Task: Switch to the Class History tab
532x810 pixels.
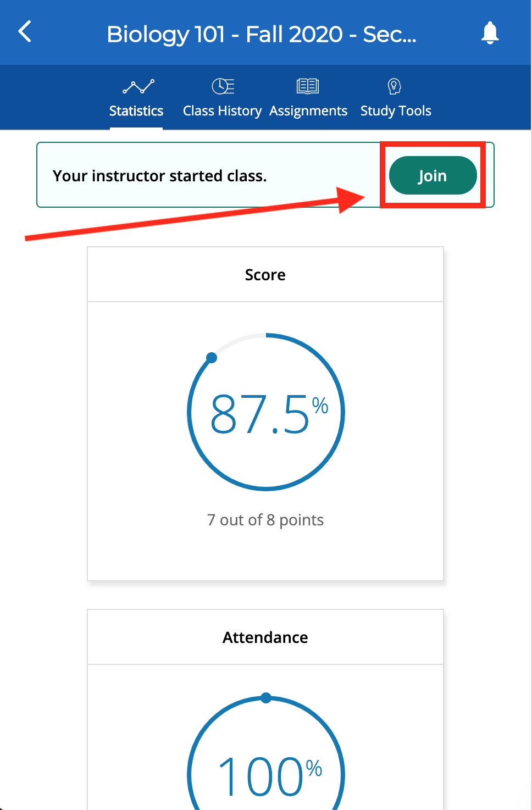Action: click(x=222, y=98)
